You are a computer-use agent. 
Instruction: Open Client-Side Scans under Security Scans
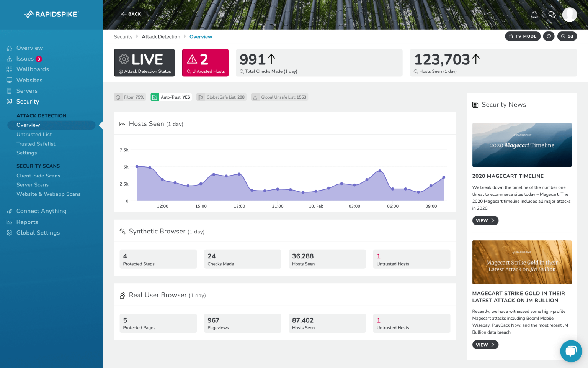pos(38,176)
